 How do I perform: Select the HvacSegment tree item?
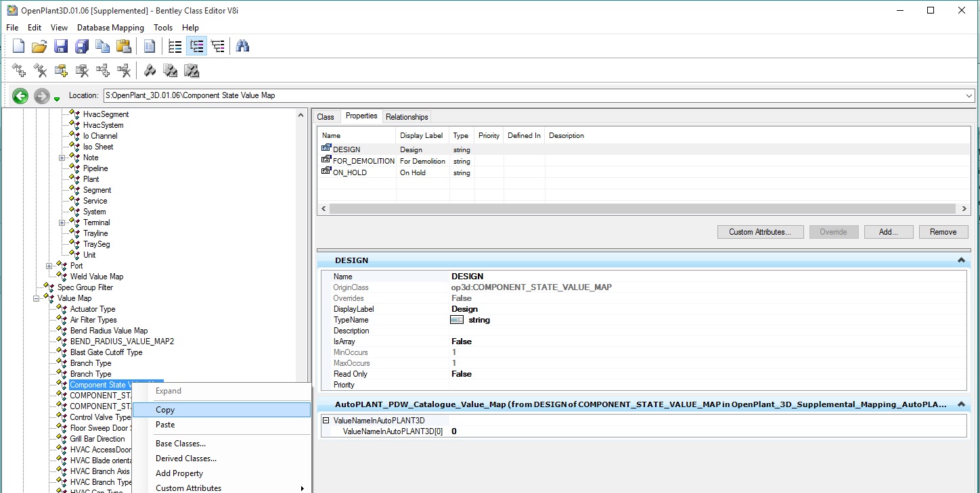click(106, 114)
